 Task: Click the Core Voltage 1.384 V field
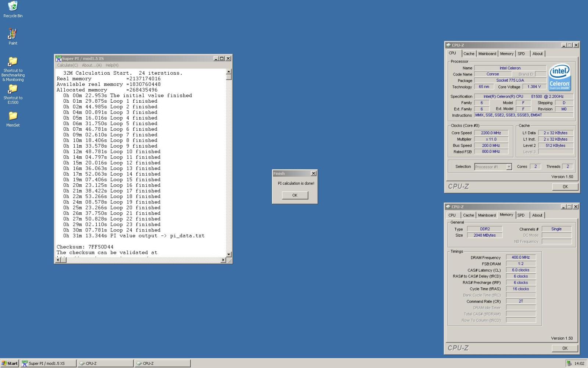[x=534, y=87]
